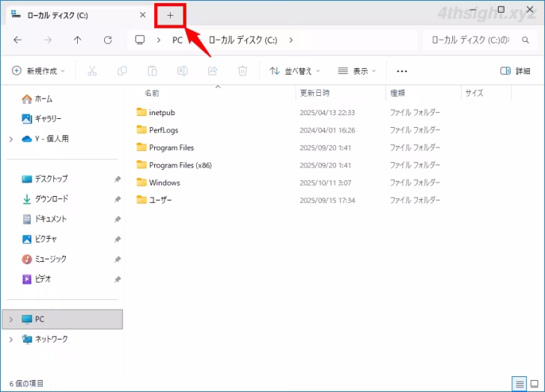This screenshot has height=392, width=545.
Task: Select the inetpub folder
Action: [x=162, y=112]
